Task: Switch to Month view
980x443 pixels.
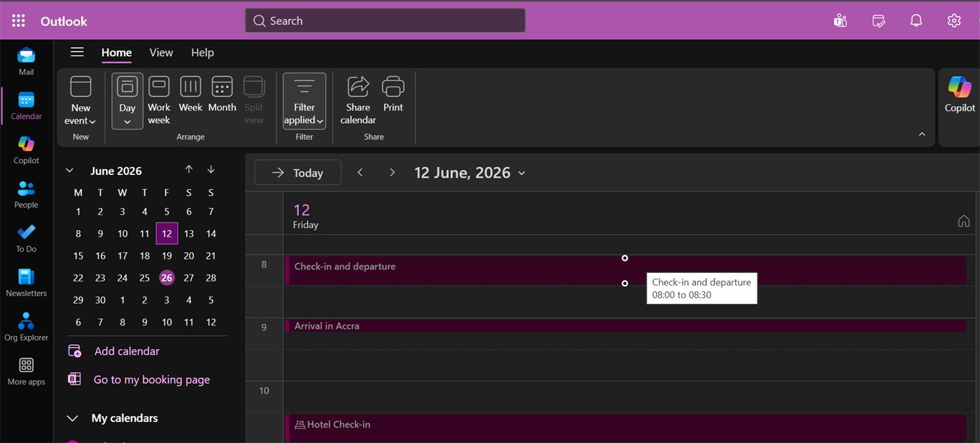Action: coord(222,94)
